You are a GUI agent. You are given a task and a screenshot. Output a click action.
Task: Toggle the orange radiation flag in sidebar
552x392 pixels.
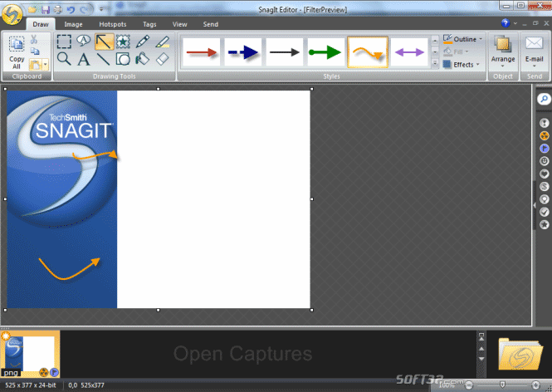(x=545, y=135)
